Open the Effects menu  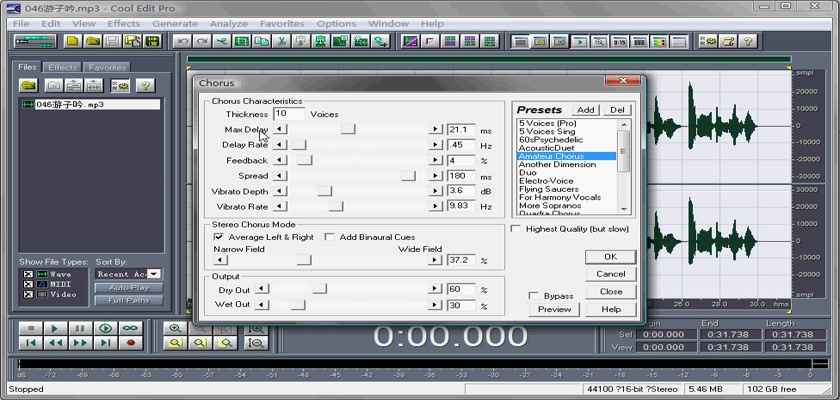pyautogui.click(x=123, y=24)
